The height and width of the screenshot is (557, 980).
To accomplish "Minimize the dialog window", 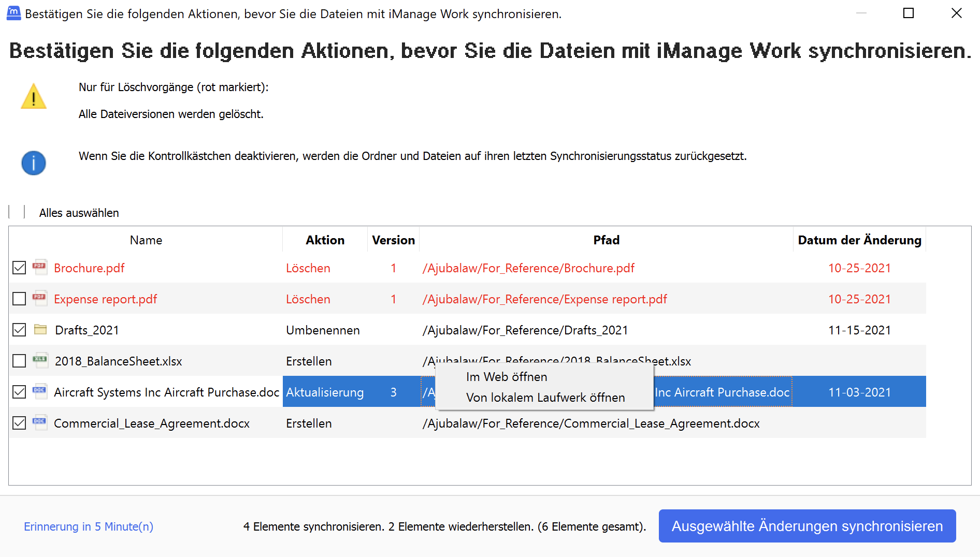I will point(861,13).
